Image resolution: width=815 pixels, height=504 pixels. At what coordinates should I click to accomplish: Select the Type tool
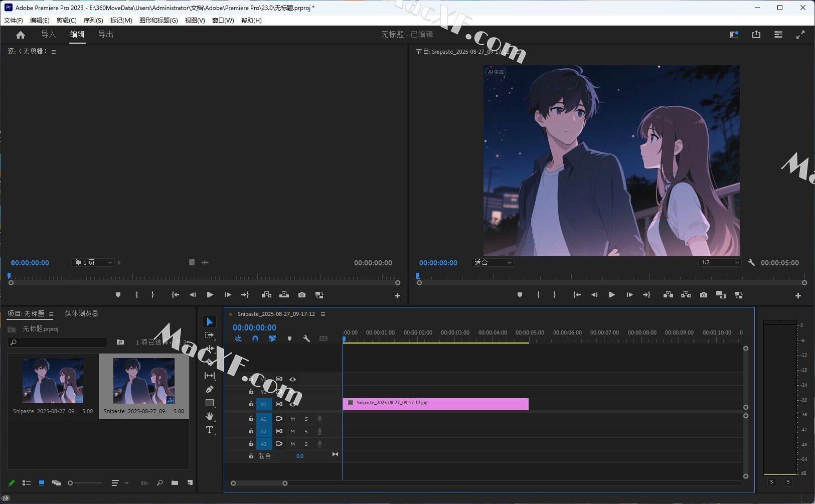click(210, 430)
